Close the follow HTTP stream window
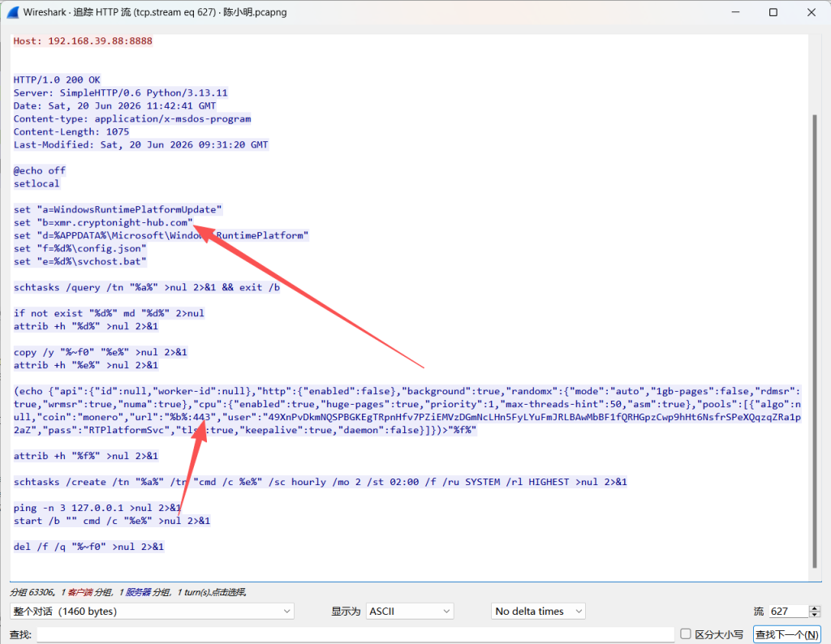This screenshot has width=831, height=644. (812, 12)
